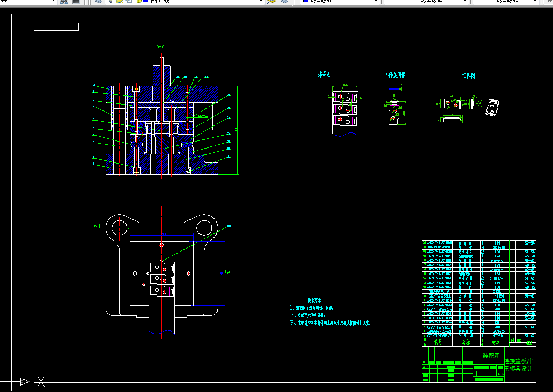Viewport: 553px width, 392px height.
Task: Click technical requirement line 1 text
Action: click(x=312, y=308)
